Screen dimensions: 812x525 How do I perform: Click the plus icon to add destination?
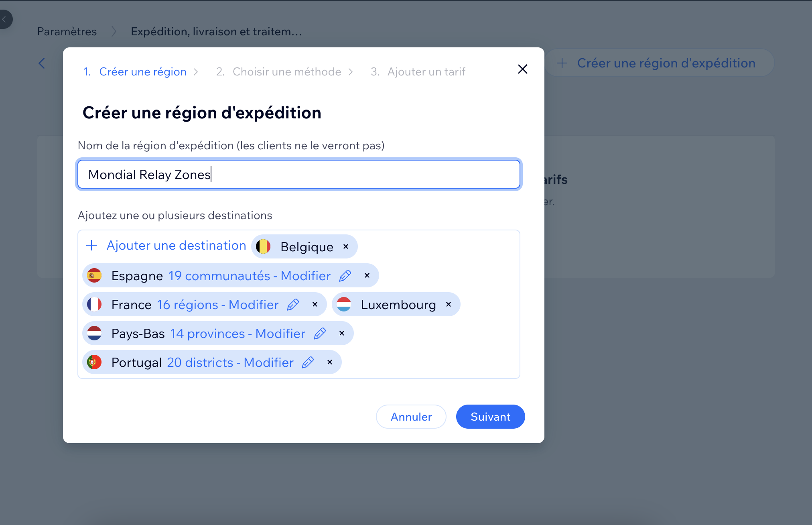92,245
